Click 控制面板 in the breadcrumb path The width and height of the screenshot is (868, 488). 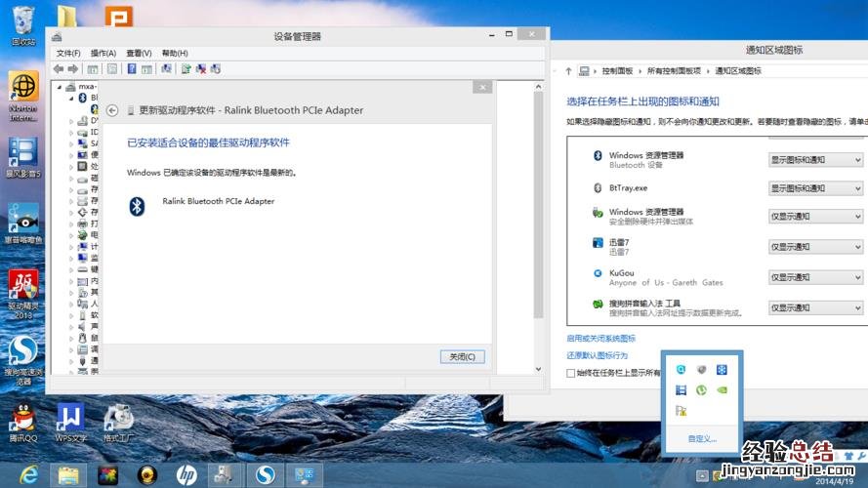click(617, 71)
